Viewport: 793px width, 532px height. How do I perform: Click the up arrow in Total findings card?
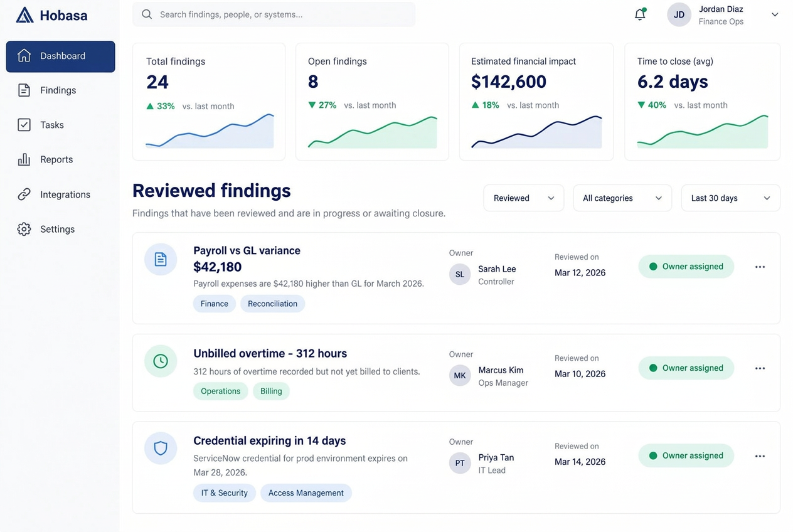150,106
